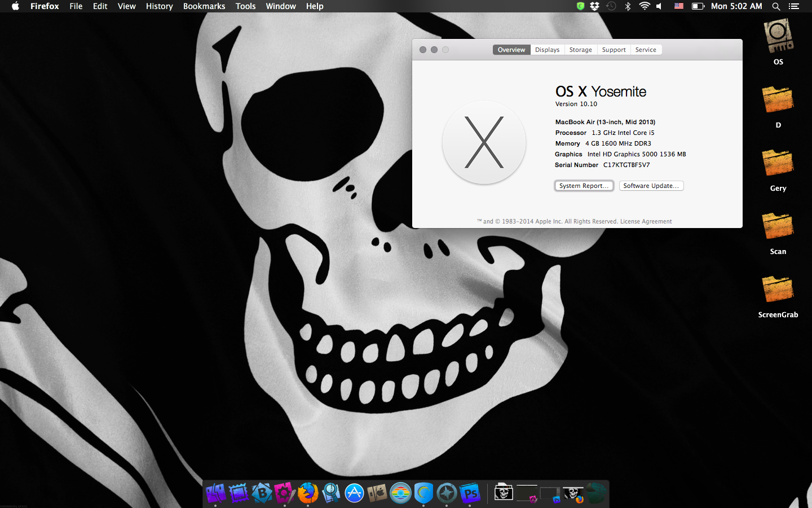
Task: Open the Wi-Fi status menu
Action: (645, 6)
